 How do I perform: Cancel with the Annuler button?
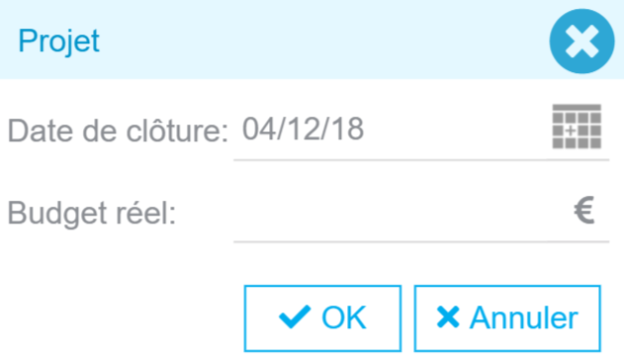[507, 318]
